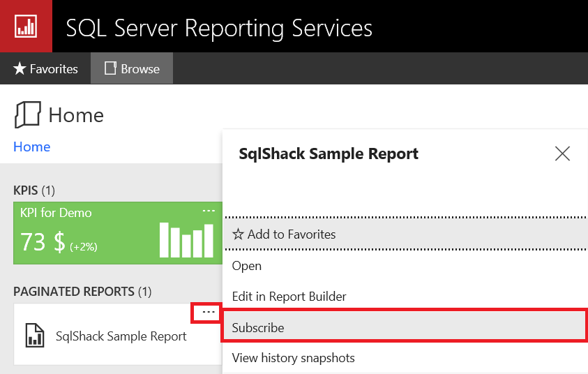
Task: Click the red Reporting Services logo icon
Action: pos(26,26)
